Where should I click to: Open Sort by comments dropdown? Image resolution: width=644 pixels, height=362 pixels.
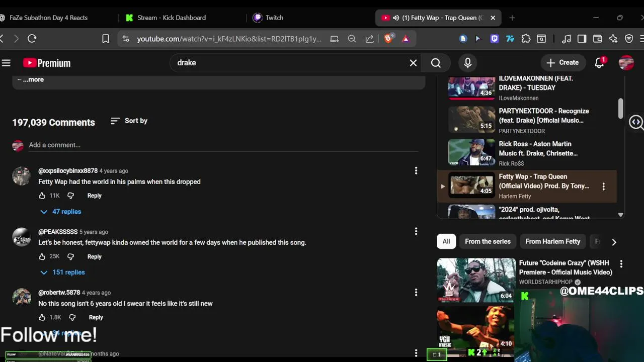tap(129, 121)
